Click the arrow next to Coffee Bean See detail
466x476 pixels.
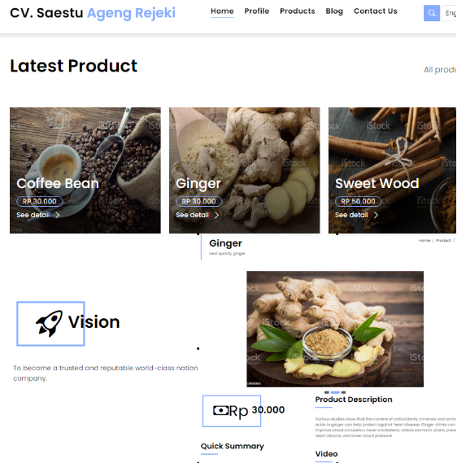[58, 215]
